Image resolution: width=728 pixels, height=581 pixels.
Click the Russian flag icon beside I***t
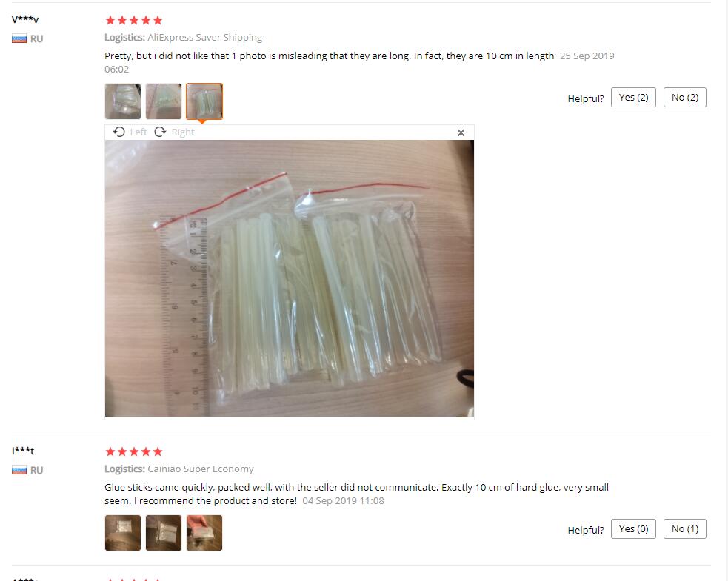(19, 470)
